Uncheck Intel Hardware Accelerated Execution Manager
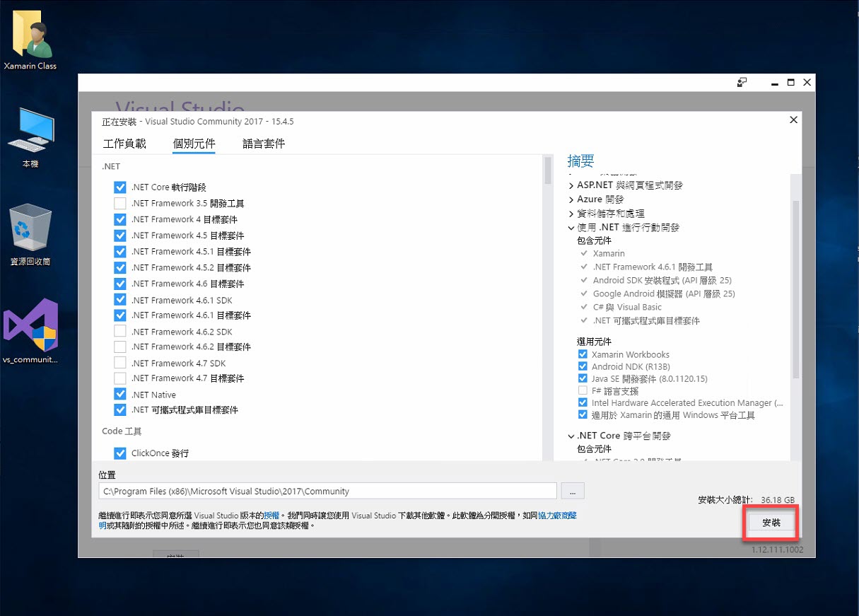859x616 pixels. 583,402
